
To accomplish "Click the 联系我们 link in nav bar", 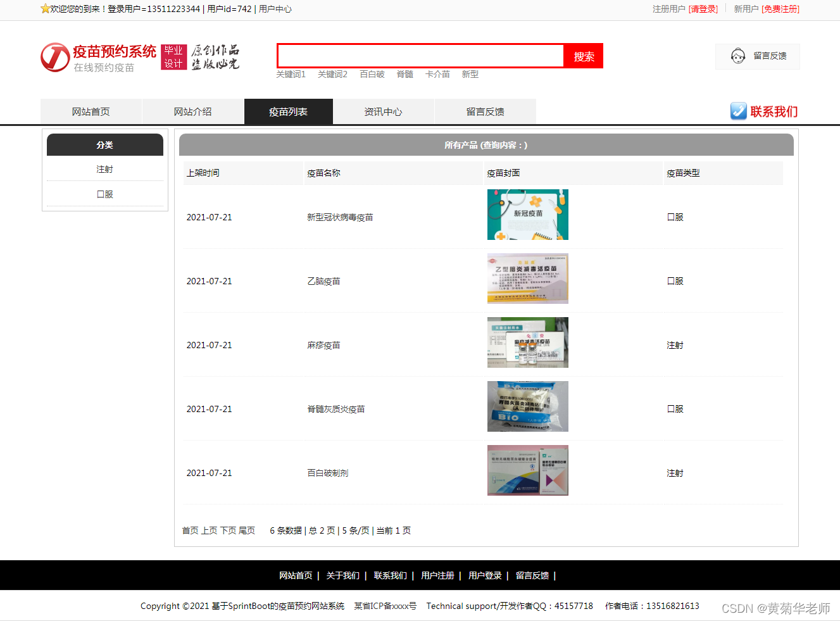I will 774,111.
